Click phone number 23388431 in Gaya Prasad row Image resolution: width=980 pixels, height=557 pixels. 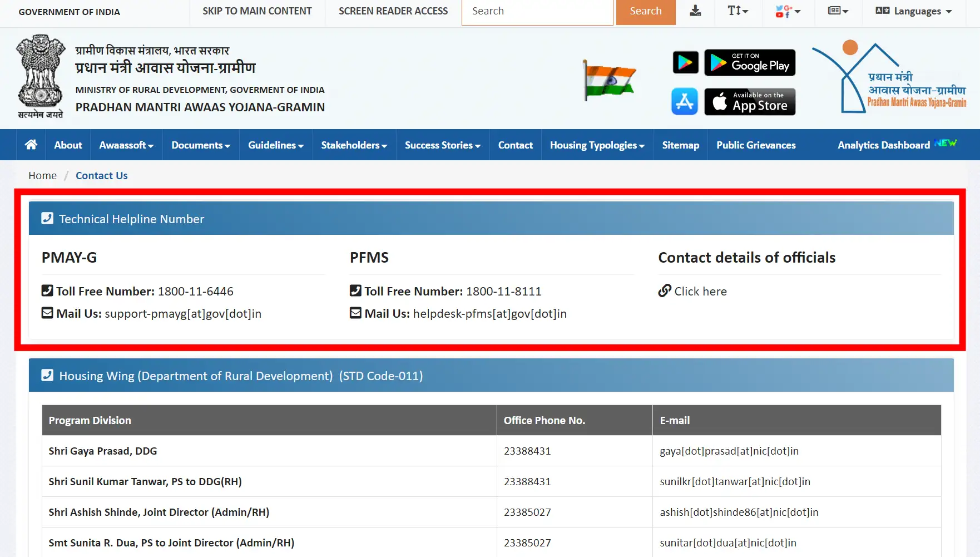coord(527,451)
